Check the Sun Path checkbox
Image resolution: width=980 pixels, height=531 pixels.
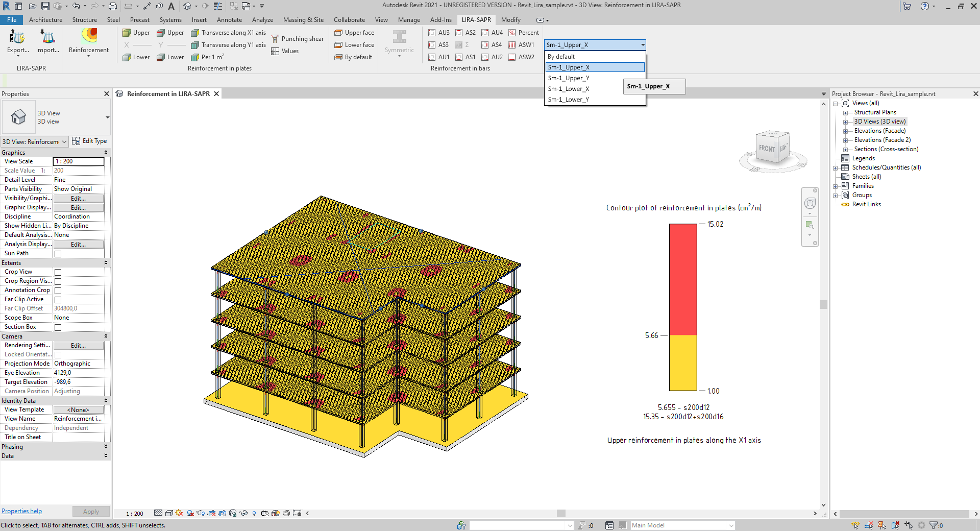(58, 254)
